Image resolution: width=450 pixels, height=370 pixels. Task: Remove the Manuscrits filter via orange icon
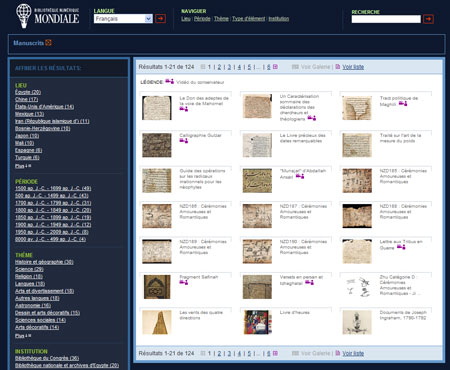(49, 43)
